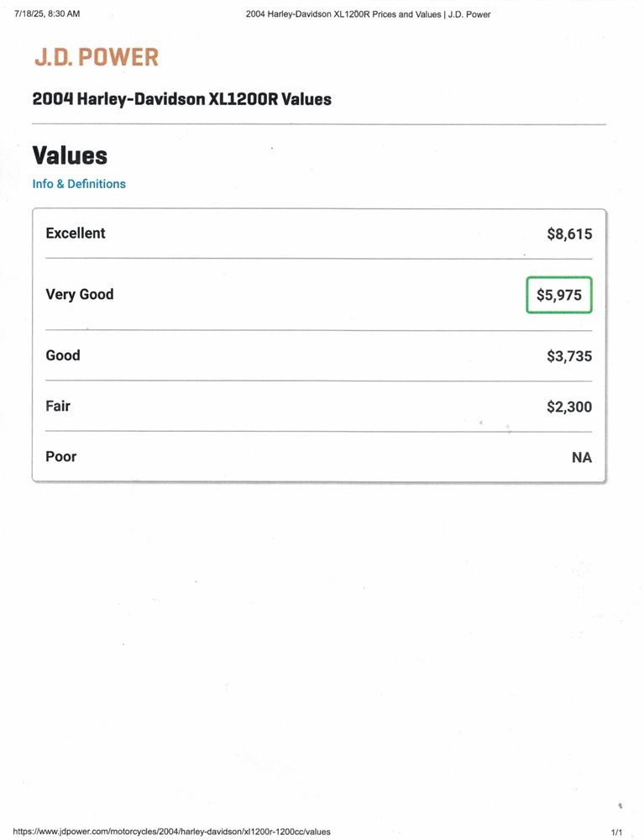
Task: Click the Values section heading
Action: pyautogui.click(x=70, y=155)
